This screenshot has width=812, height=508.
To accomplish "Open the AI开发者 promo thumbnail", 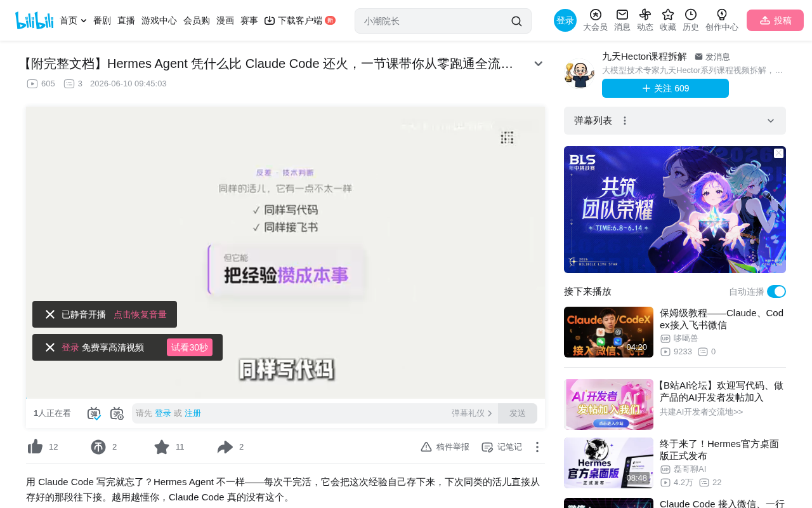I will point(608,404).
